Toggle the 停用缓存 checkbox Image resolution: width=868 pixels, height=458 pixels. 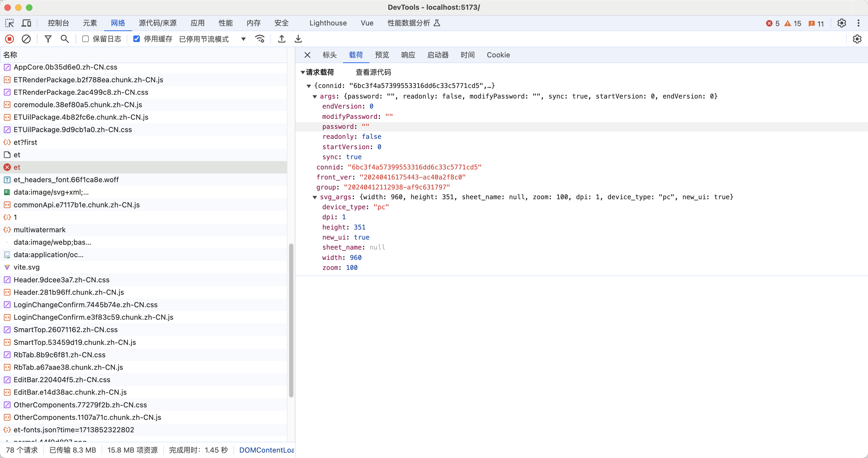137,39
